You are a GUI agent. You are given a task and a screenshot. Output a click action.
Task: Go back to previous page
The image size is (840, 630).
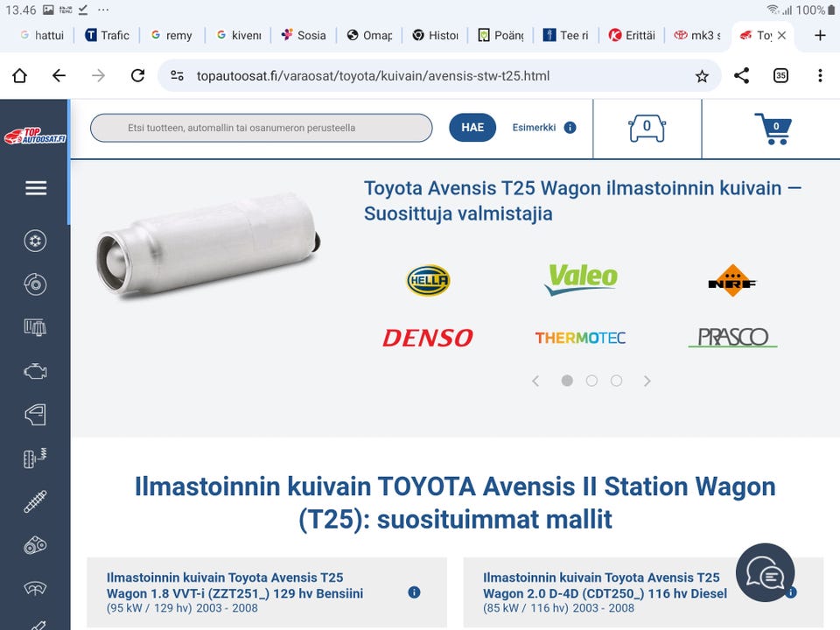point(59,75)
